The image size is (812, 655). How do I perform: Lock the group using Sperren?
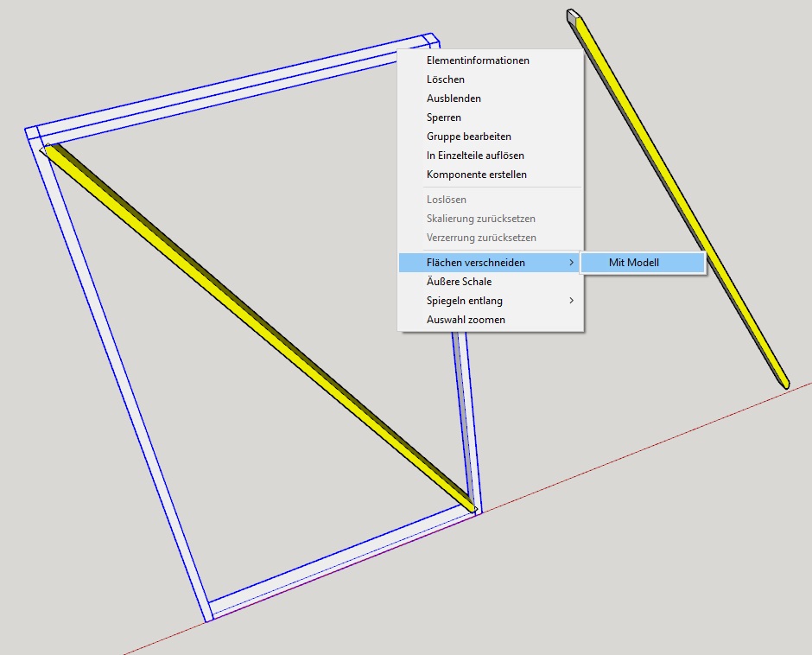[444, 118]
